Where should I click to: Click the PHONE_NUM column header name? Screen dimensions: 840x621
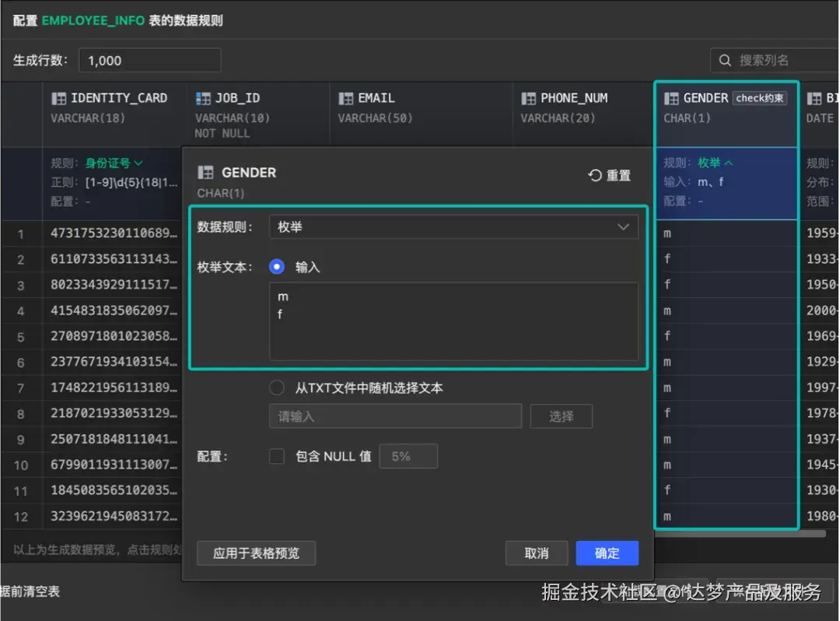[x=574, y=98]
